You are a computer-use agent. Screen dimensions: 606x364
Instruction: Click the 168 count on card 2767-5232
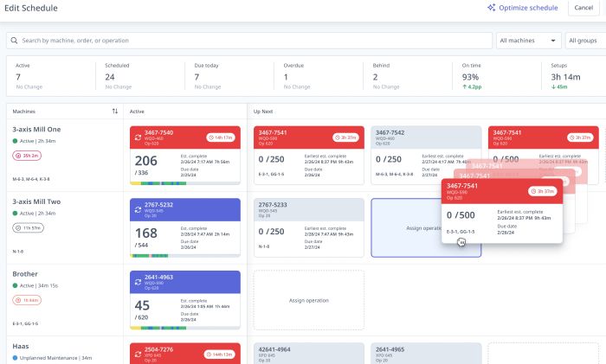[x=146, y=233]
